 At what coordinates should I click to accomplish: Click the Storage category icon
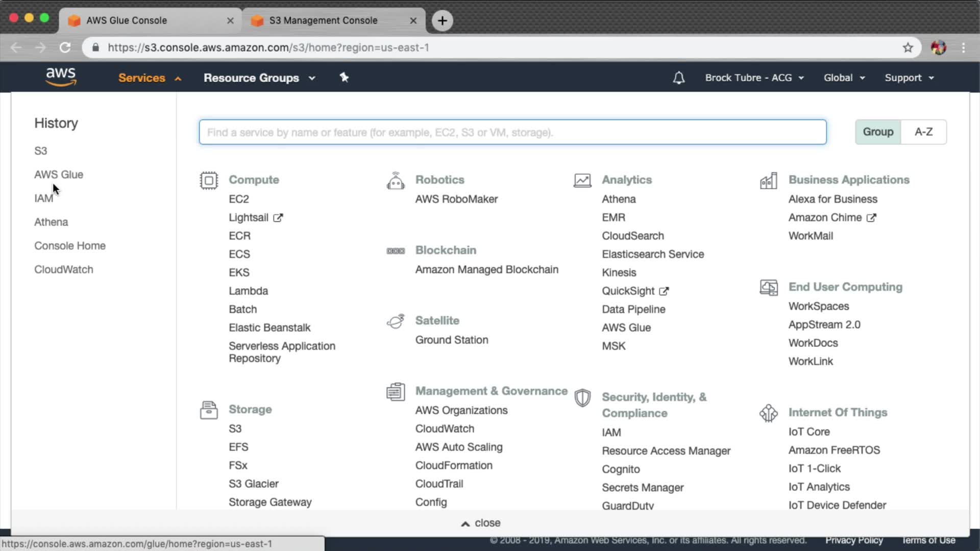(209, 410)
